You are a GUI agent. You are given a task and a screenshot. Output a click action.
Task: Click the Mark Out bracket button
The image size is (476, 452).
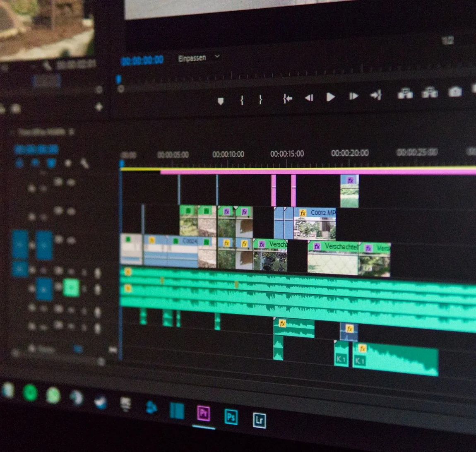click(x=260, y=99)
